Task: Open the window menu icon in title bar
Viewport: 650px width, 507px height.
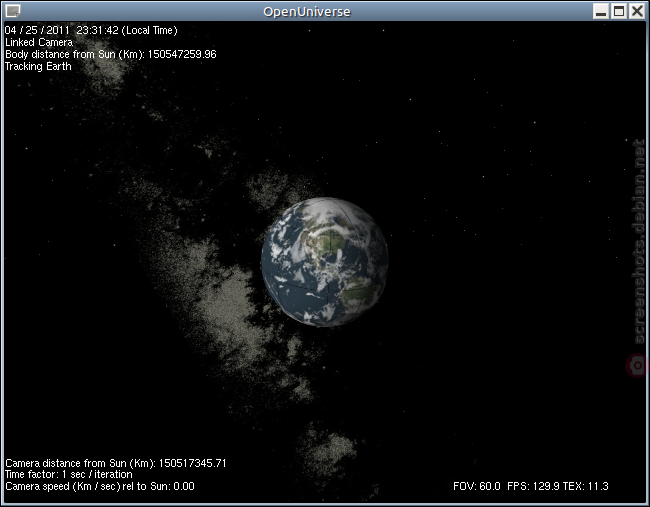Action: 13,11
